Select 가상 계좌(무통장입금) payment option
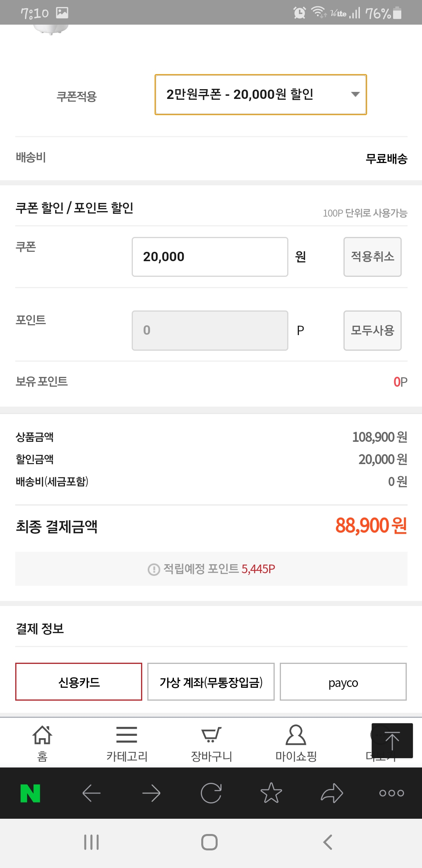Screen dimensions: 422x868 [211, 682]
